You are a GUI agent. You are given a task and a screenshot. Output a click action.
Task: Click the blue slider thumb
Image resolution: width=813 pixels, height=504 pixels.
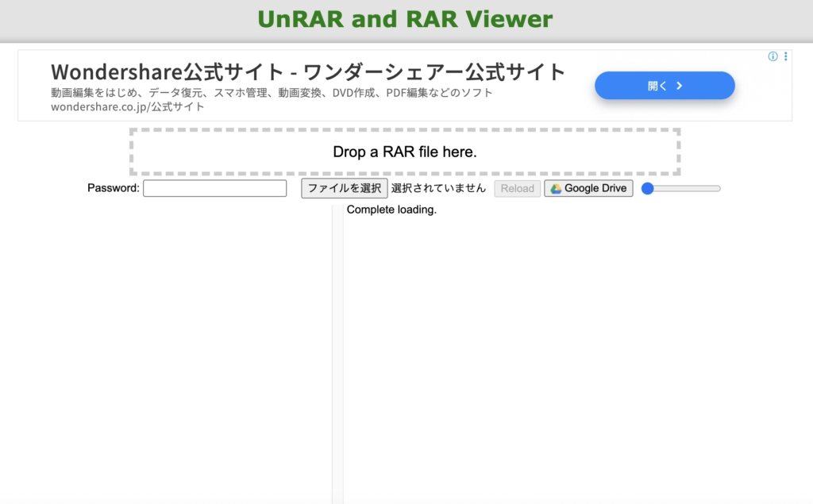point(647,189)
